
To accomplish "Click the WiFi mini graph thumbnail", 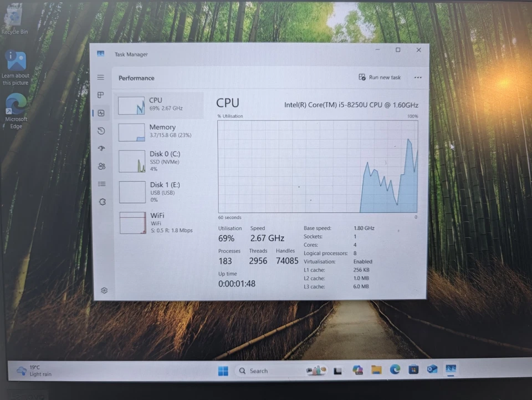I will (x=132, y=223).
